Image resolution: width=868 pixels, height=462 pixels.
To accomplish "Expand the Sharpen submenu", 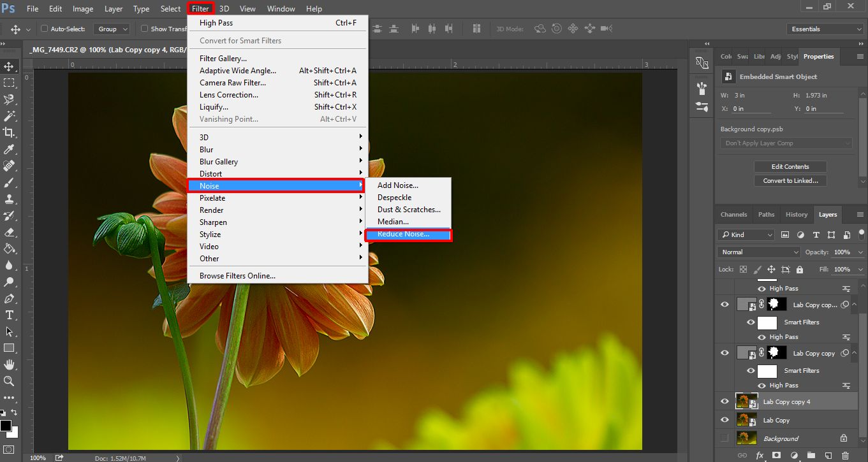I will point(278,222).
